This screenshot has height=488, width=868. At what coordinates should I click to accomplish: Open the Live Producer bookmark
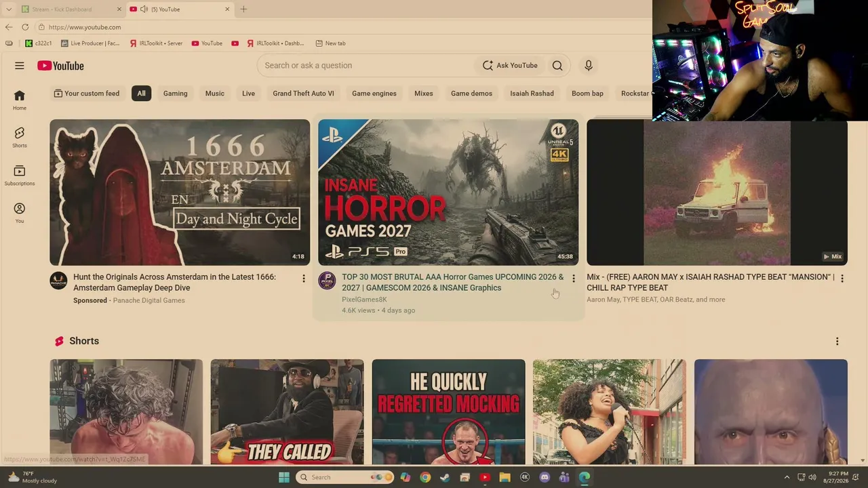[90, 43]
